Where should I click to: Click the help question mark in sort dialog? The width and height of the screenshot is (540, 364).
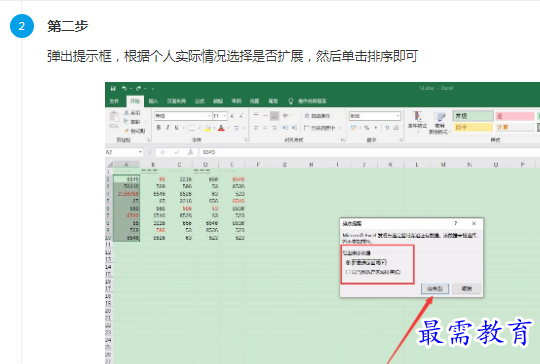point(456,223)
